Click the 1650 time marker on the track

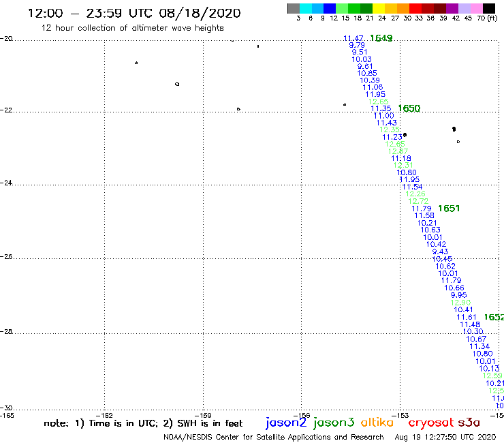click(x=409, y=108)
